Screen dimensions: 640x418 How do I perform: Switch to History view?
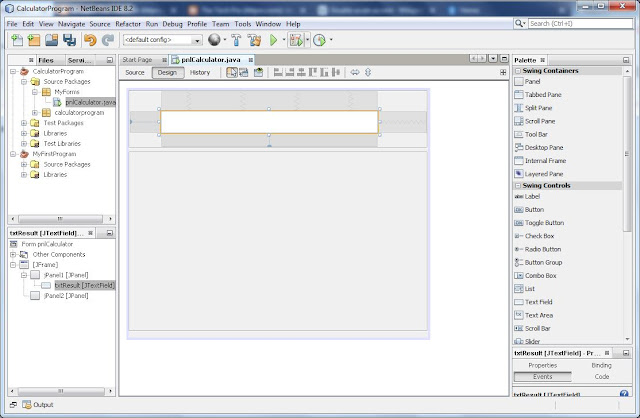200,73
